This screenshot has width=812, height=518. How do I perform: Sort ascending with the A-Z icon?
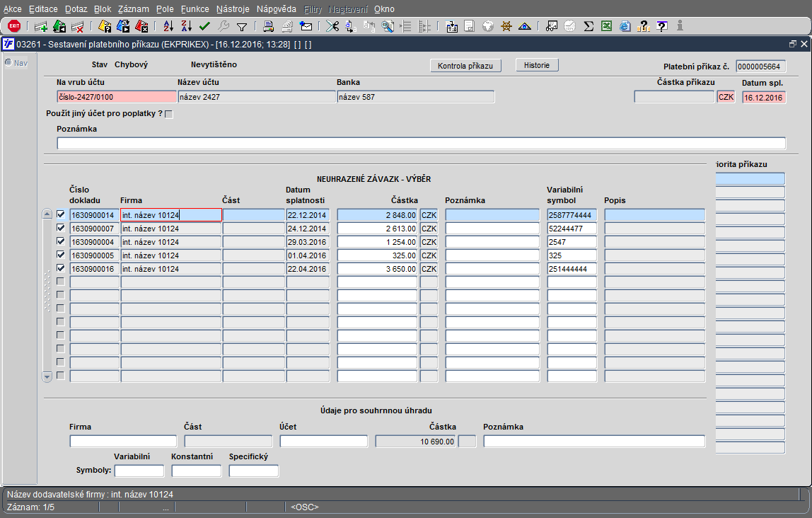[168, 26]
